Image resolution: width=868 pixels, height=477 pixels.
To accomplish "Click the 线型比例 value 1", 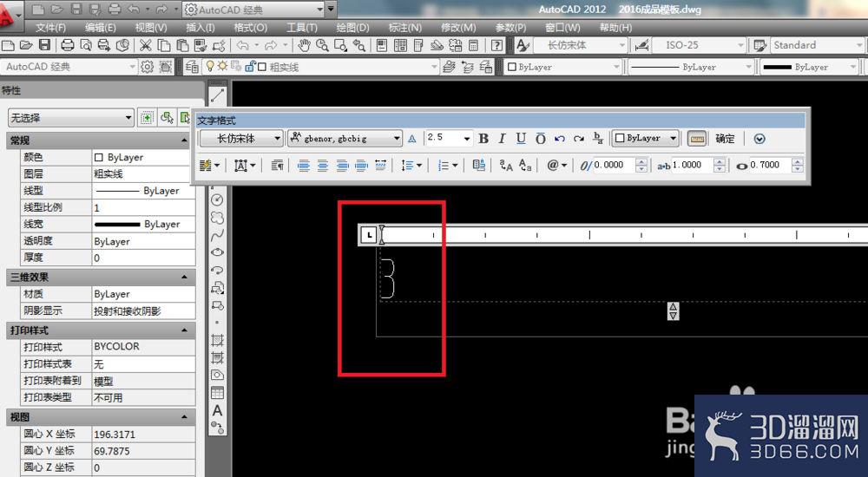I will [143, 207].
